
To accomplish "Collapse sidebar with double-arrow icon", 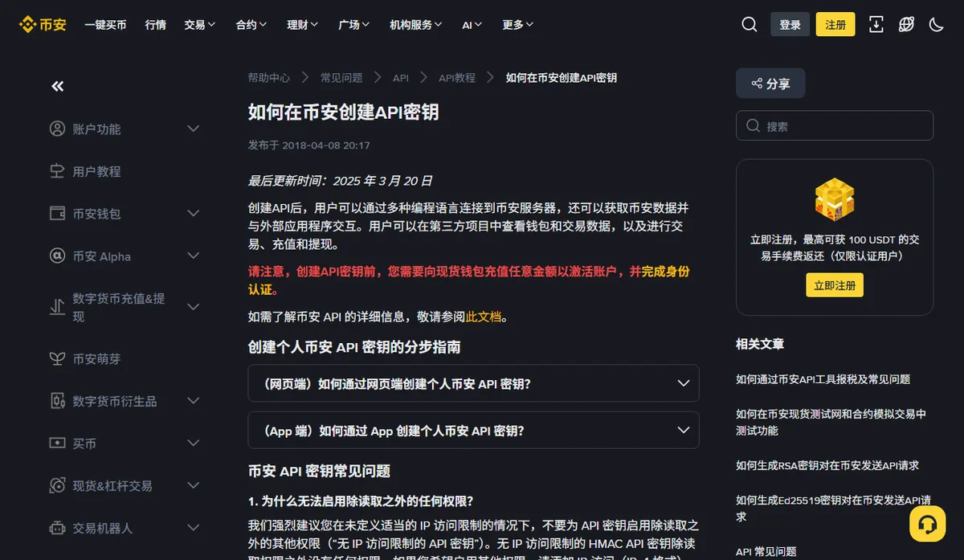I will pos(57,86).
